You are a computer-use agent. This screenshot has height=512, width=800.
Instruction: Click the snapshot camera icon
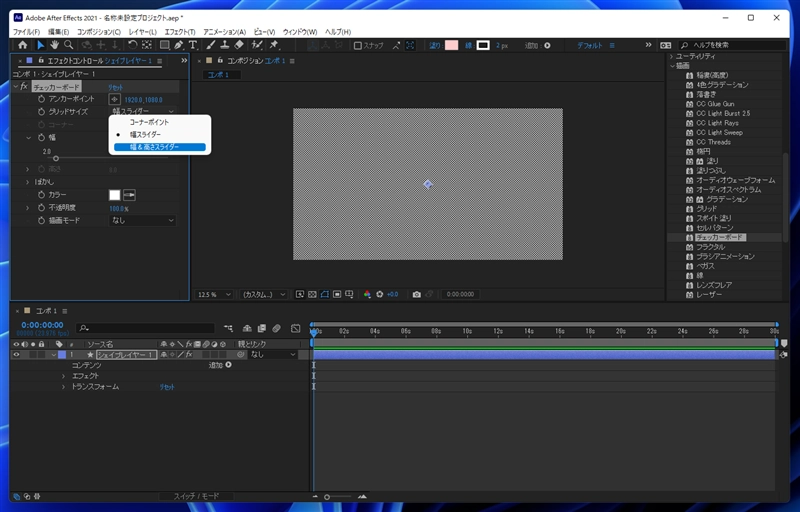[x=417, y=295]
